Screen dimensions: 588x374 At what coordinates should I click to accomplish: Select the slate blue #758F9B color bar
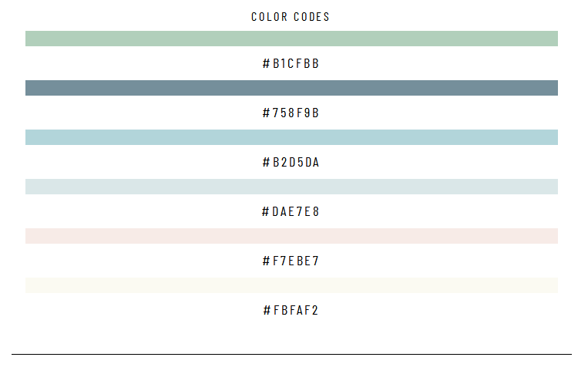[x=291, y=88]
